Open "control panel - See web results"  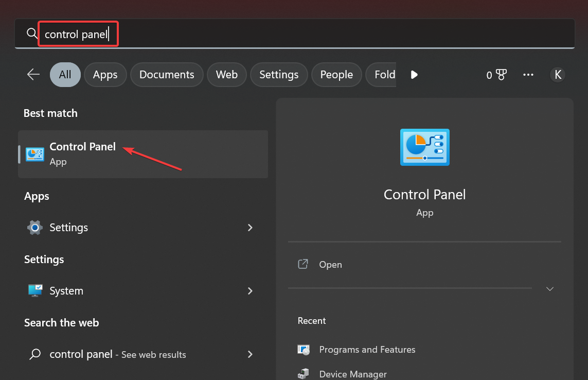143,354
